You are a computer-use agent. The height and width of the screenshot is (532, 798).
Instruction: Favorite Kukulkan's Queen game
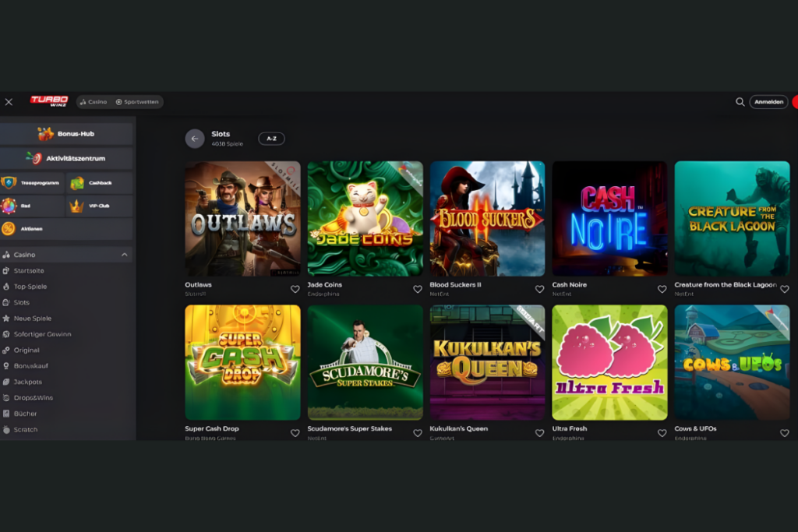(x=539, y=433)
